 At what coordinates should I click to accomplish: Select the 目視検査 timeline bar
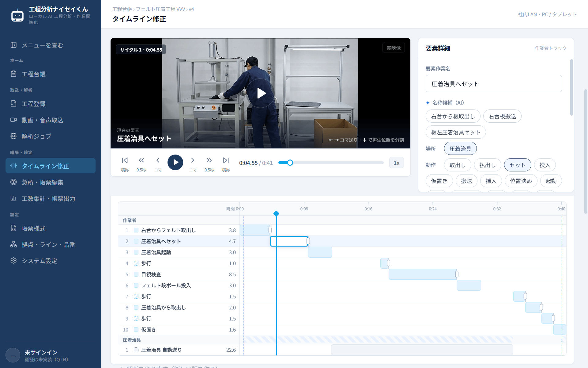pyautogui.click(x=423, y=274)
